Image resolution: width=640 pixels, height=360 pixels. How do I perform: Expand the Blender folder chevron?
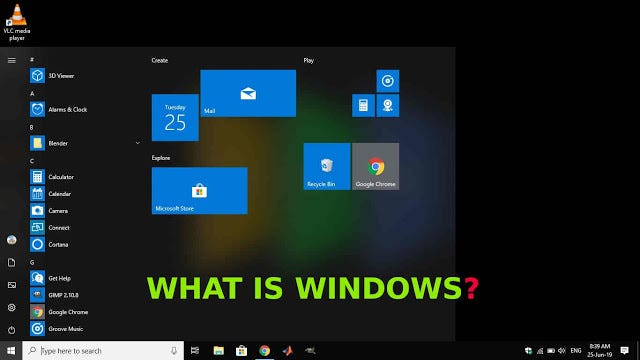[138, 143]
